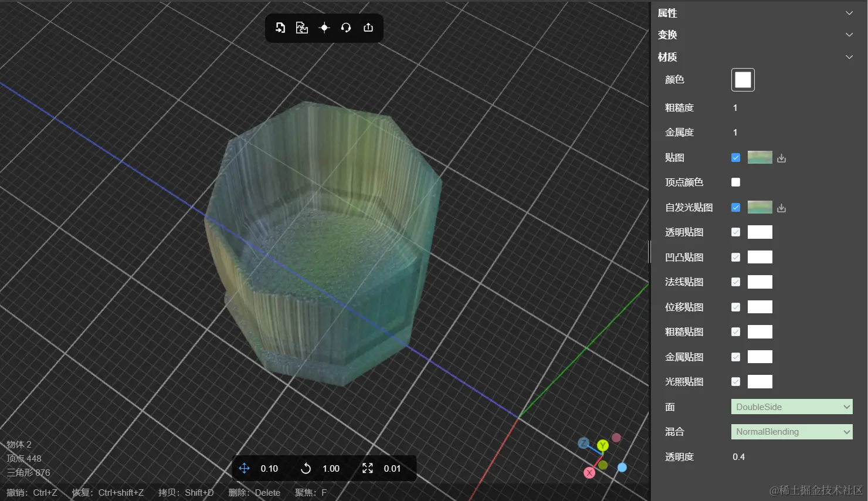Click the Z axis of view gizmo
Image resolution: width=868 pixels, height=501 pixels.
coord(583,443)
